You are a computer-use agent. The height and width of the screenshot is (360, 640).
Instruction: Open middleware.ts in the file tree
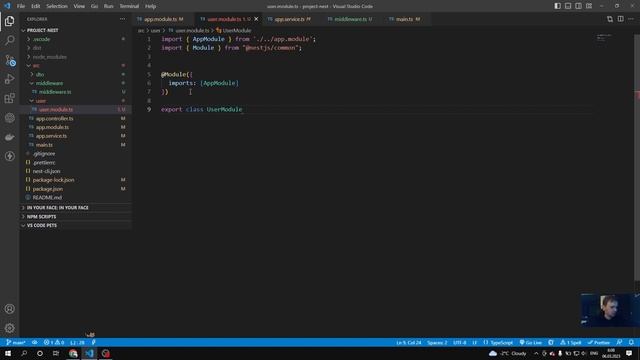76,92
